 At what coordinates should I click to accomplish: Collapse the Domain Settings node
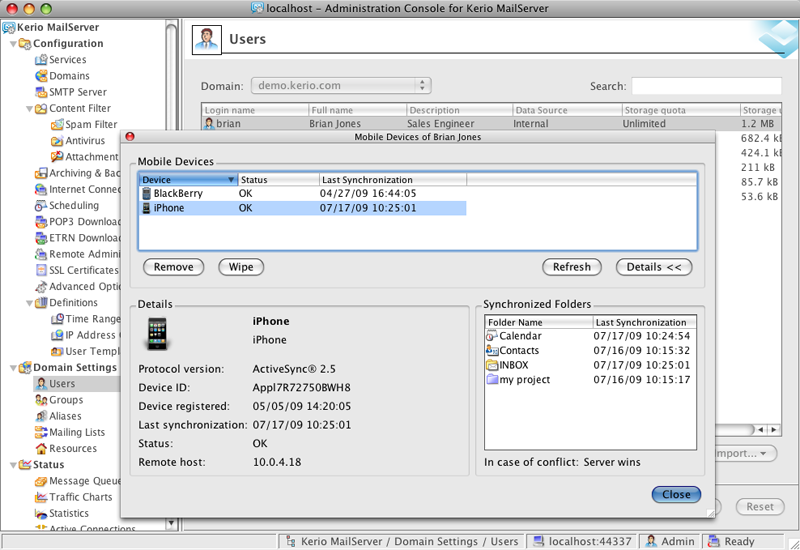coord(13,368)
